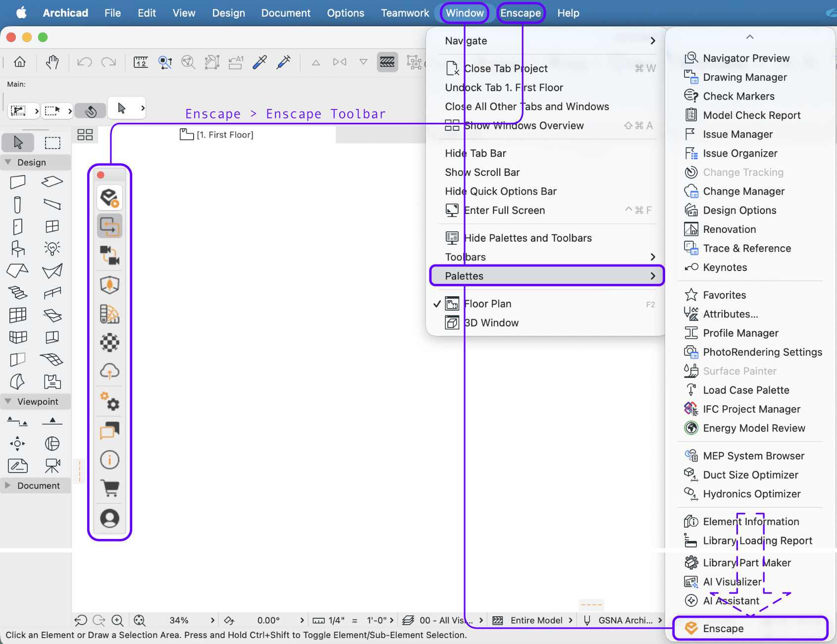Open the tab overview grid icon
837x644 pixels.
point(85,134)
